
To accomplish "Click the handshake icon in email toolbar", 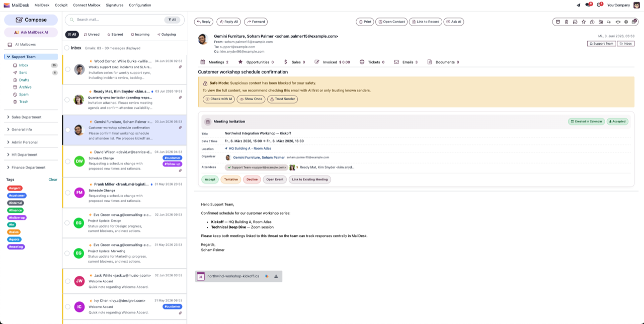I will pos(618,22).
